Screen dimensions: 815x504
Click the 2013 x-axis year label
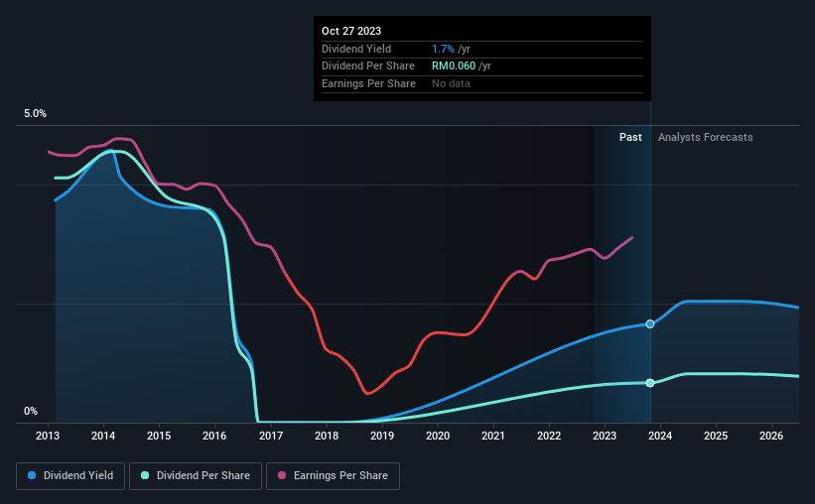pos(48,436)
